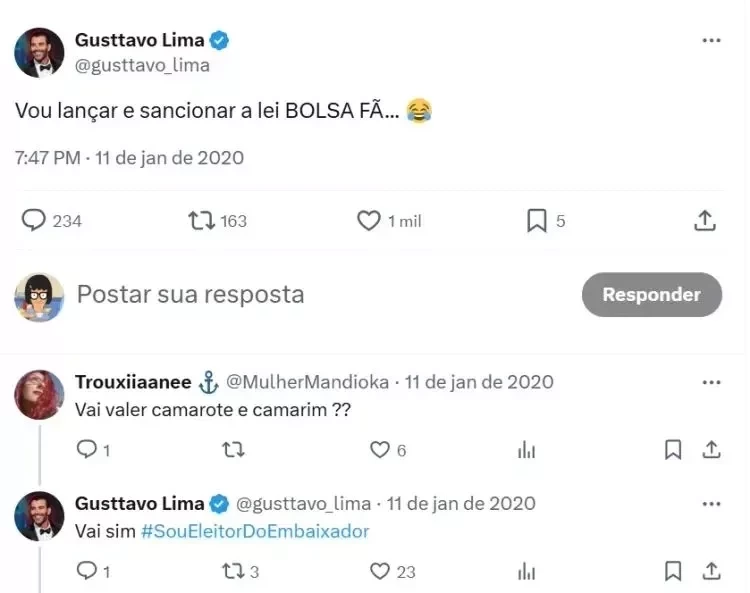This screenshot has width=750, height=593.
Task: Open the #SouEleitorDoEmbaixador hashtag link
Action: 255,531
